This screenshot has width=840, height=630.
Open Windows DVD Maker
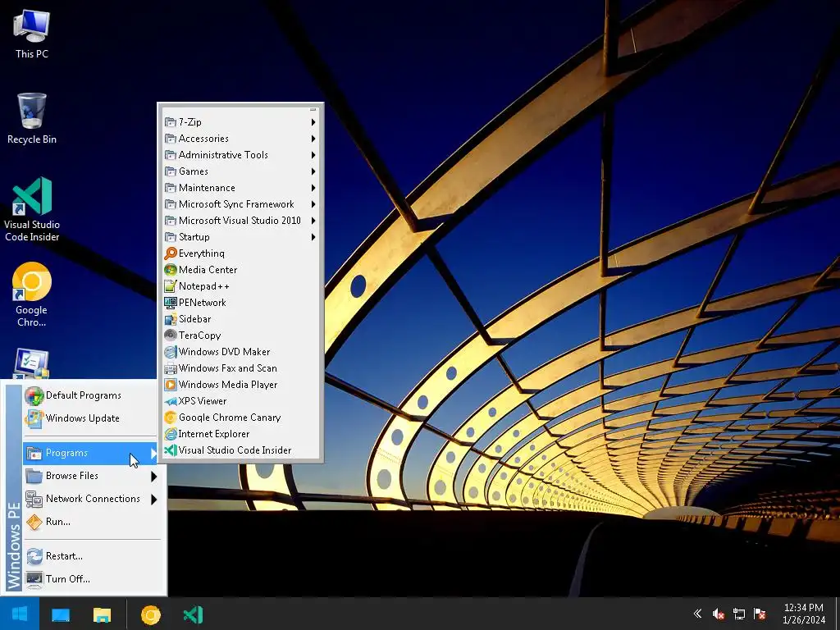[240, 352]
